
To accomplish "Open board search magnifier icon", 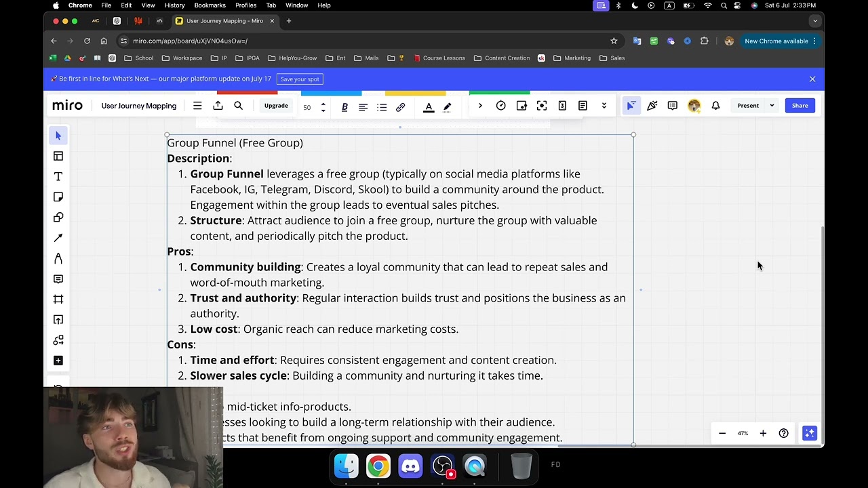I will click(238, 106).
